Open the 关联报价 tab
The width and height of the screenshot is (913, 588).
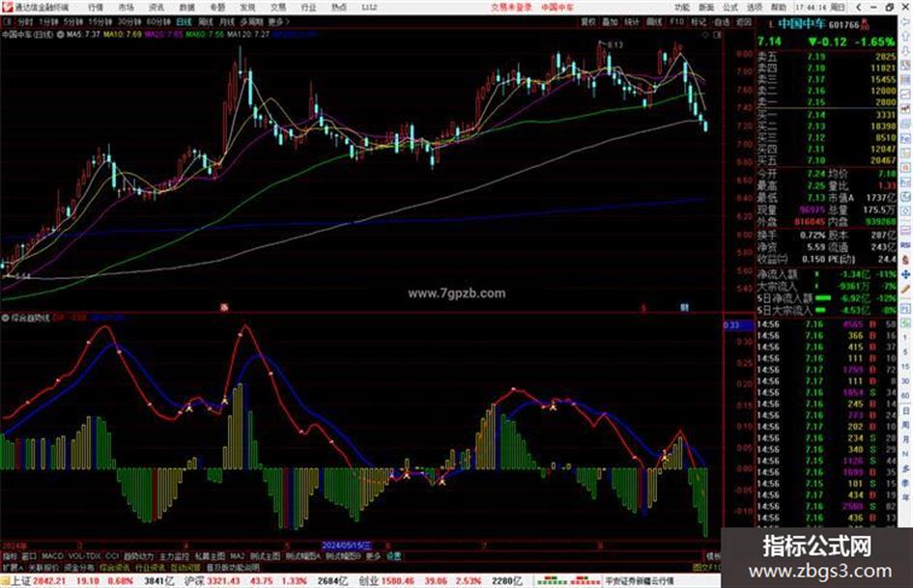click(43, 567)
